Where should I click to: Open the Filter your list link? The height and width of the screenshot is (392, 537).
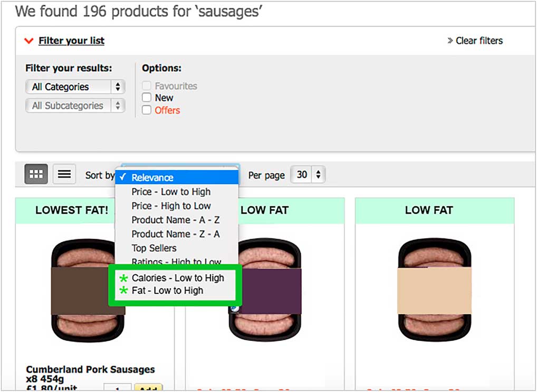[72, 41]
